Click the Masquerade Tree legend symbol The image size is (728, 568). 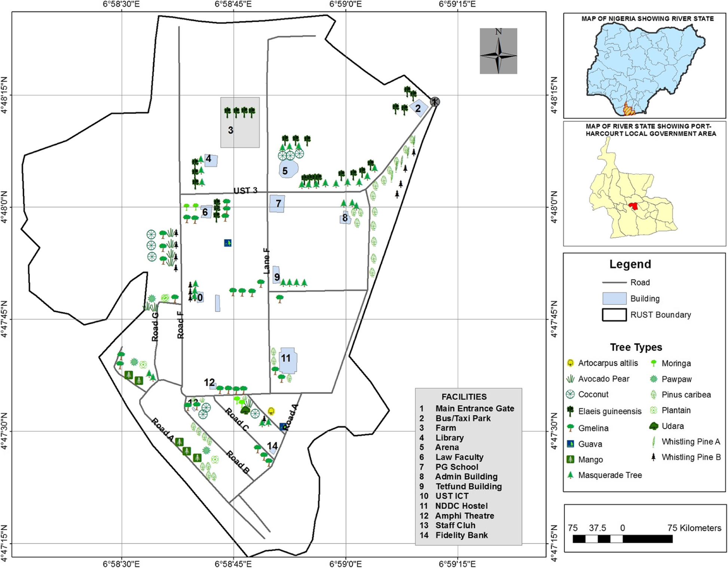click(x=570, y=475)
